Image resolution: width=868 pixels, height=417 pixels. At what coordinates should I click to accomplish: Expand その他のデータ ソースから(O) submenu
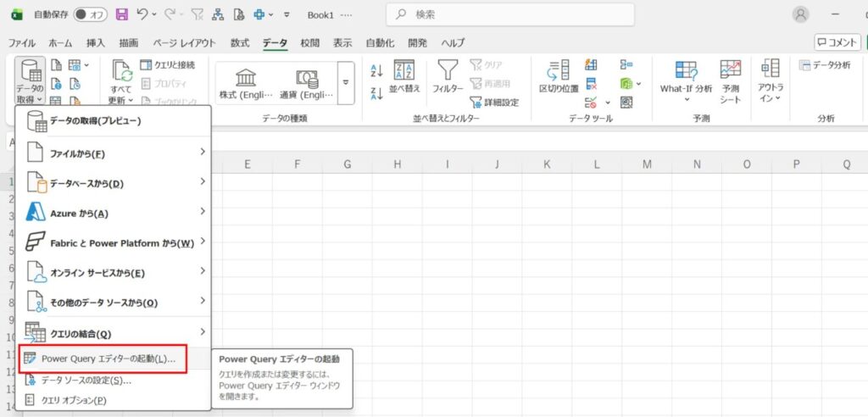point(113,302)
